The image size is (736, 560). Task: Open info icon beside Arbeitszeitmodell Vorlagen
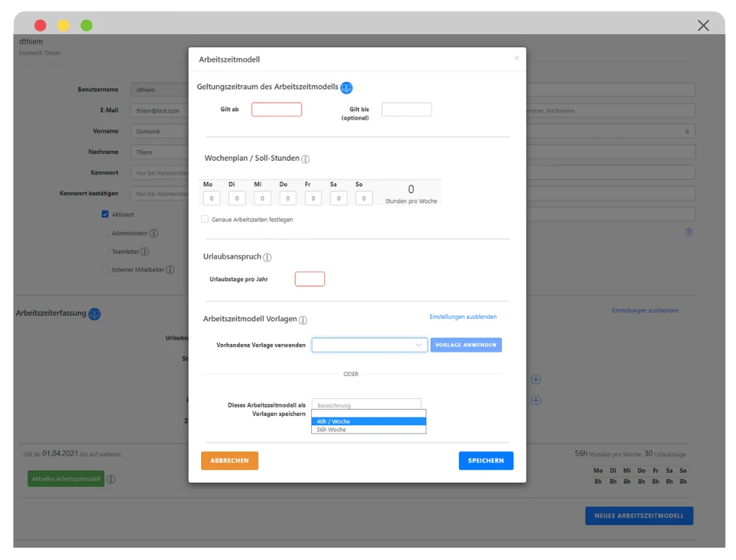point(303,320)
